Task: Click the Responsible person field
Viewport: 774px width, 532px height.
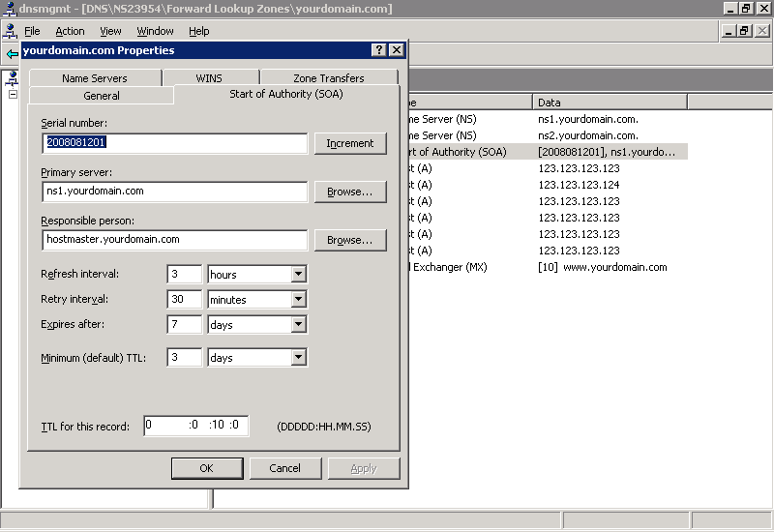Action: pos(175,240)
